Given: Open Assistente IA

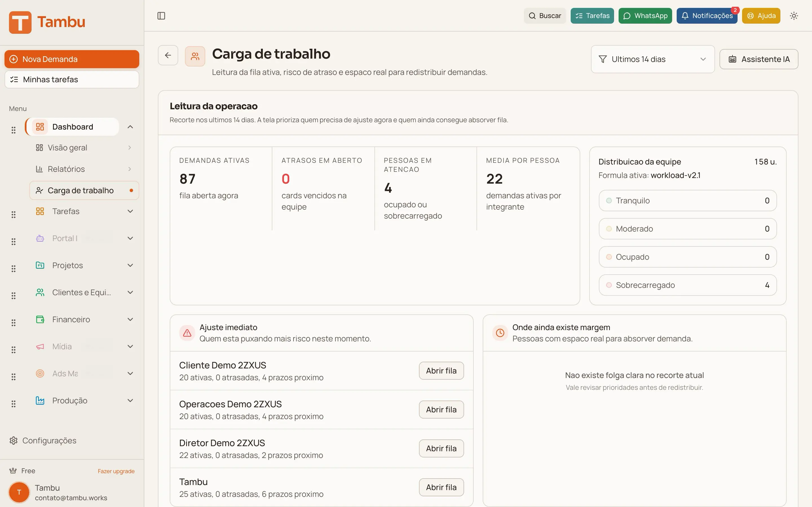Looking at the screenshot, I should [x=759, y=59].
